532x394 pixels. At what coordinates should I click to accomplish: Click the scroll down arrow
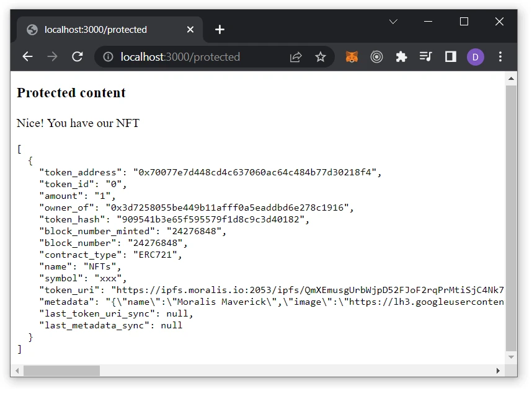pyautogui.click(x=512, y=357)
